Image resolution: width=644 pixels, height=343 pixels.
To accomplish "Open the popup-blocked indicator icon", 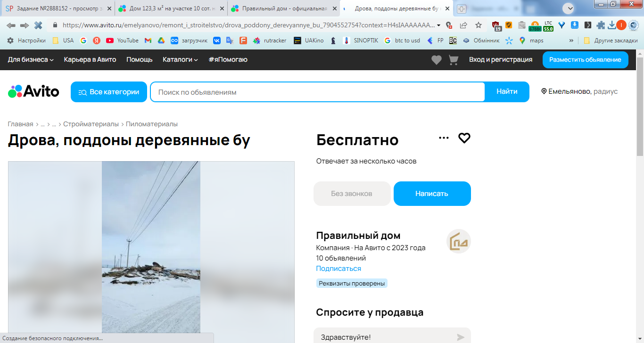I will coord(449,25).
